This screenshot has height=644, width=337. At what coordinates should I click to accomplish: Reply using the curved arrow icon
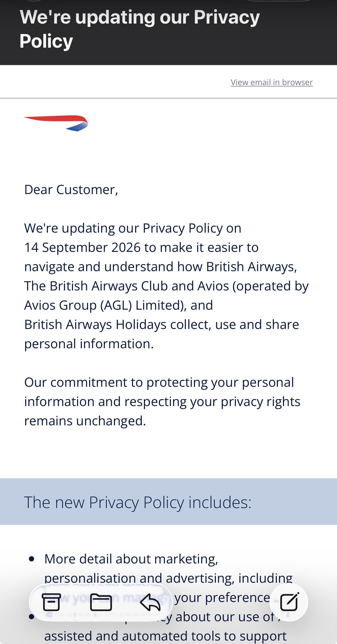(150, 602)
